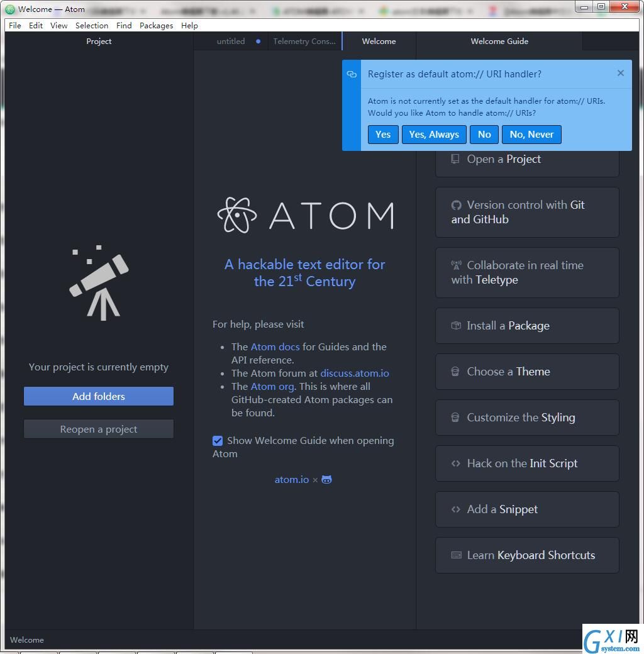Expand the Add a Snippet section
The image size is (644, 654).
pyautogui.click(x=527, y=509)
